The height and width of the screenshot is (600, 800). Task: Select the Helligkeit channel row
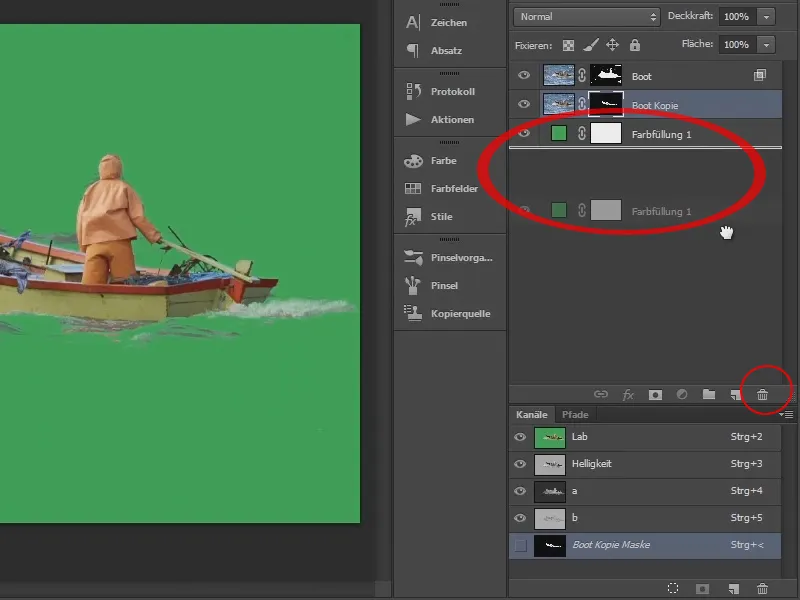pyautogui.click(x=645, y=464)
